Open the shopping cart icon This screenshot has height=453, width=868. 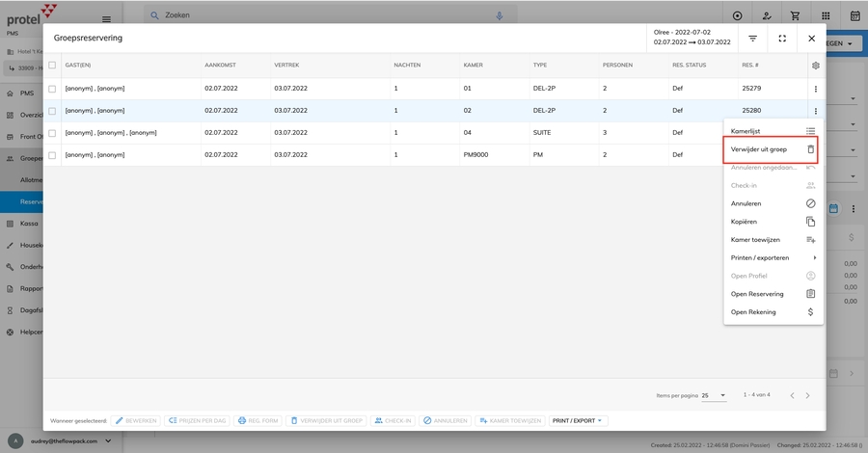[796, 16]
